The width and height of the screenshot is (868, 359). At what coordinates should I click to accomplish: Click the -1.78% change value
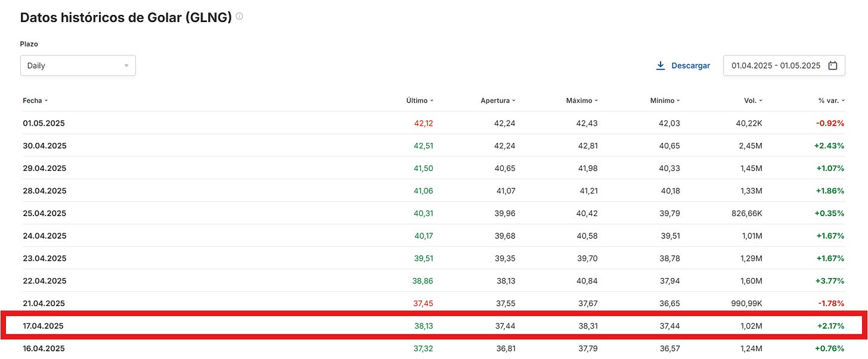pyautogui.click(x=831, y=304)
